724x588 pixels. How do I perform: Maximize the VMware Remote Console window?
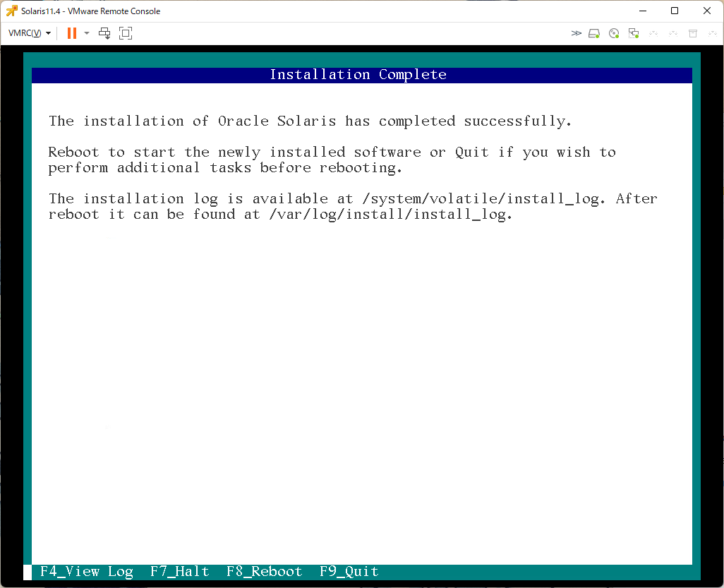pyautogui.click(x=675, y=11)
